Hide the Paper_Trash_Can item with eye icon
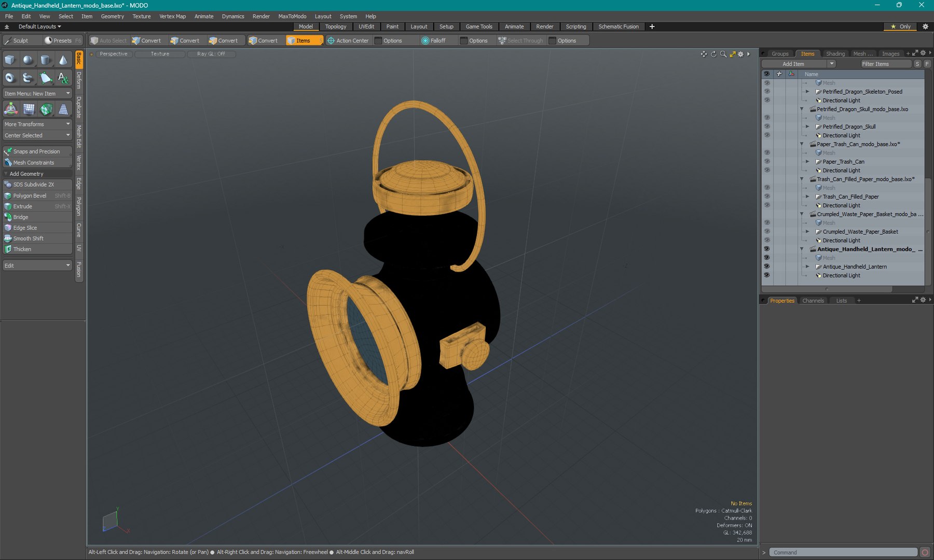The height and width of the screenshot is (560, 934). point(766,162)
